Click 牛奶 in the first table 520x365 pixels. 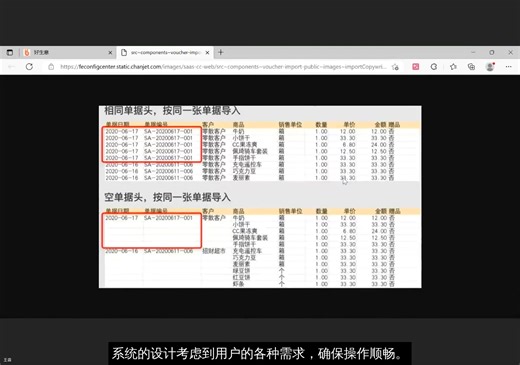click(238, 131)
